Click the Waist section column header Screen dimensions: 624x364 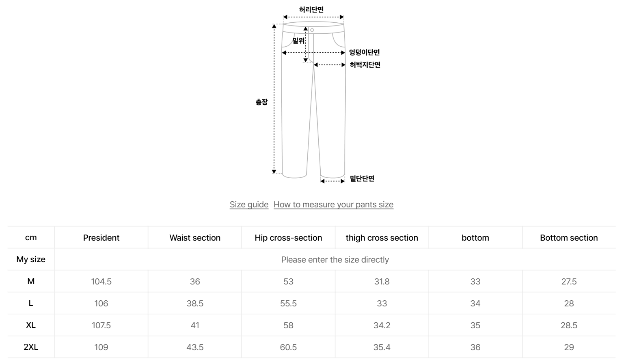195,238
